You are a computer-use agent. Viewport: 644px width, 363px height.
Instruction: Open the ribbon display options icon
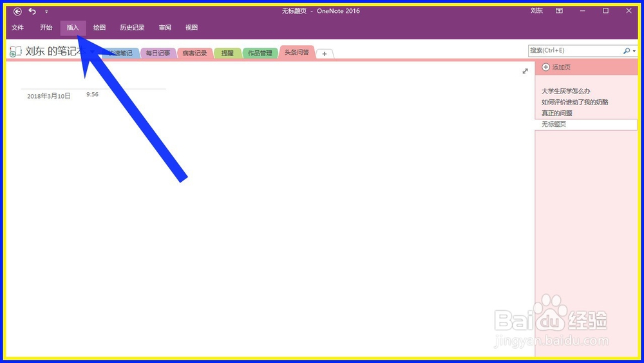[x=560, y=11]
